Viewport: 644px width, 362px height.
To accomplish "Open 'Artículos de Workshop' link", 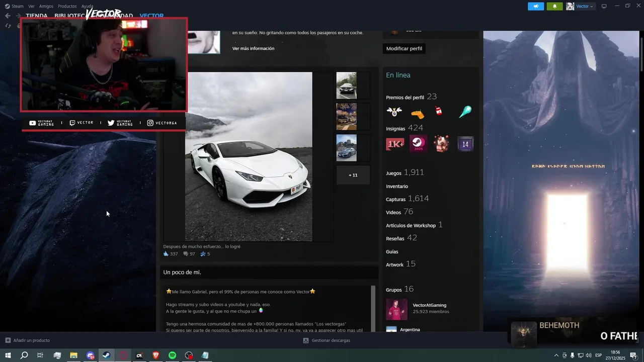I will 411,225.
